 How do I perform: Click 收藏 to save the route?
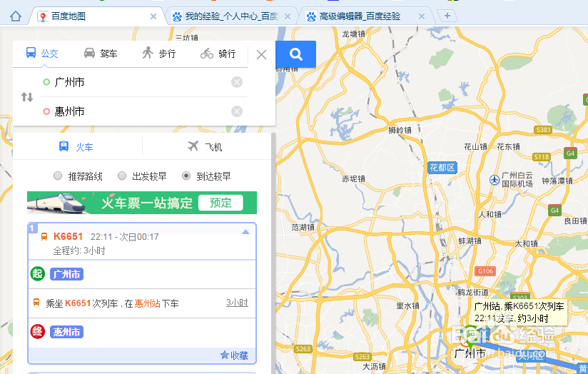[x=234, y=355]
